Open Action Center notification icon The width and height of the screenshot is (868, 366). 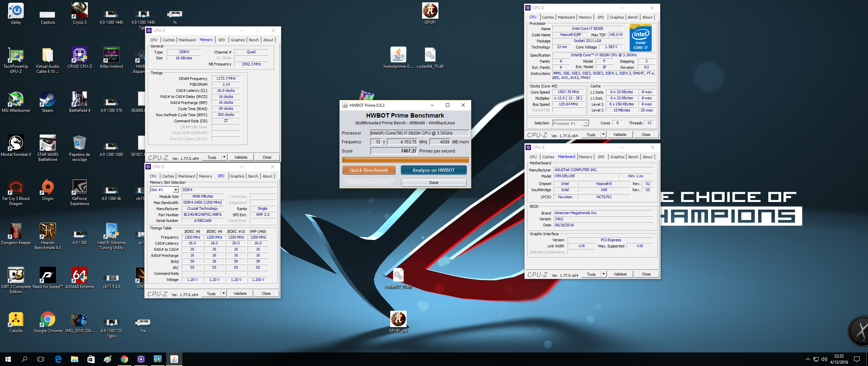(857, 359)
